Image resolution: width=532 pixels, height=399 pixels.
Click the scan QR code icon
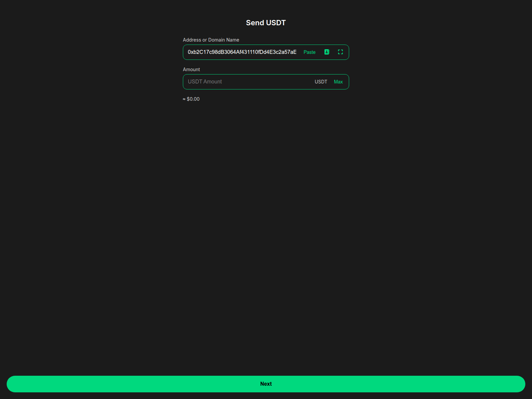[340, 52]
